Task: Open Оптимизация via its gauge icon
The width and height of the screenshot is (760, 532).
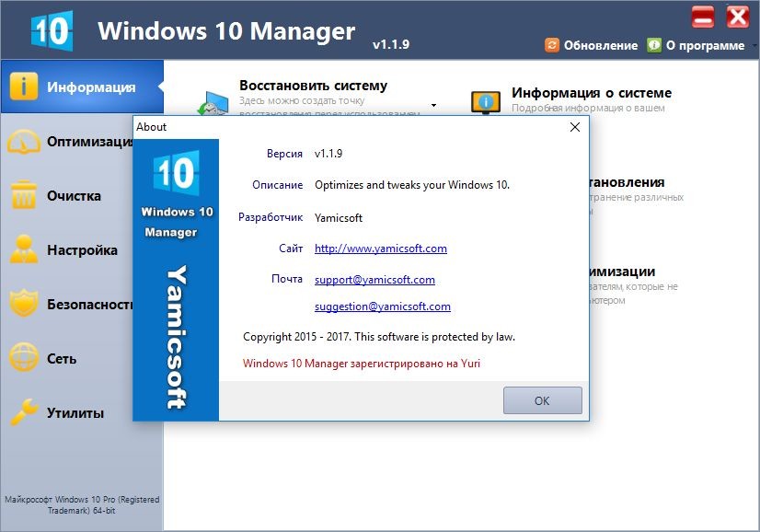Action: (x=24, y=142)
